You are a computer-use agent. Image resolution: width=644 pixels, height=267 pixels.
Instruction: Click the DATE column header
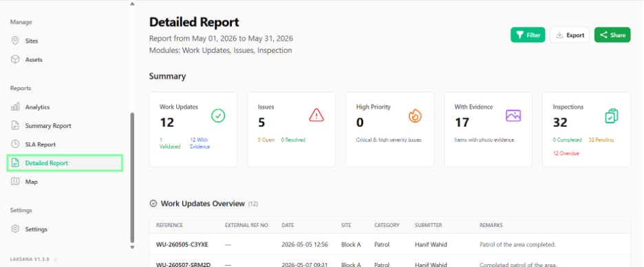click(x=288, y=225)
